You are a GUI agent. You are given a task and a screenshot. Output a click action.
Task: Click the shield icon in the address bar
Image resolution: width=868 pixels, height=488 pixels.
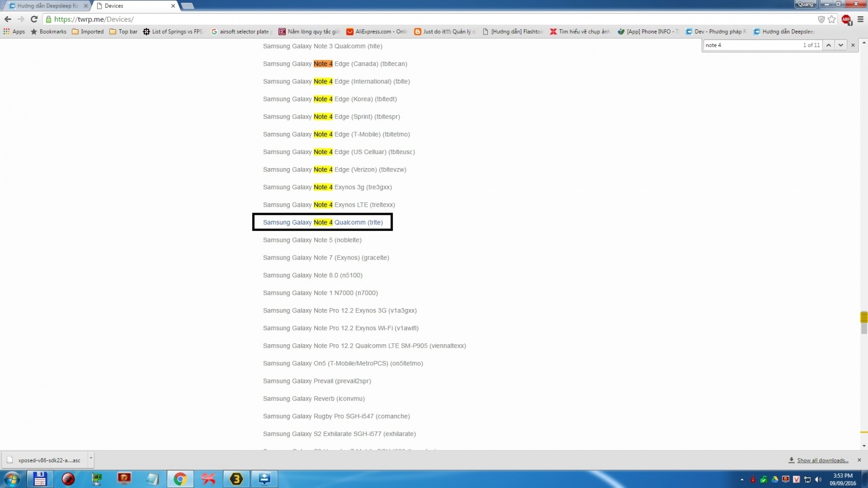821,19
